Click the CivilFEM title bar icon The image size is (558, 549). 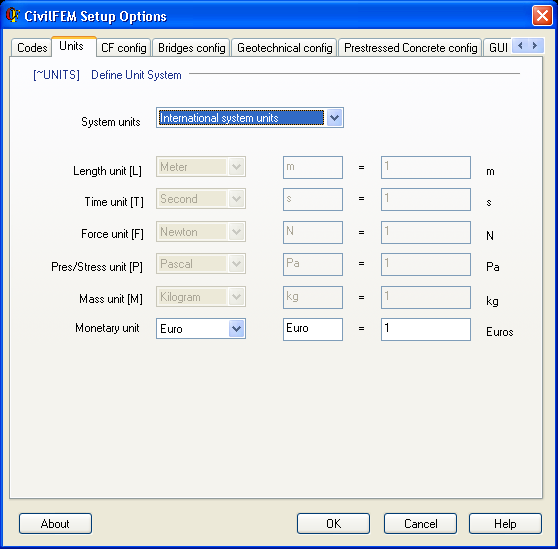point(12,15)
